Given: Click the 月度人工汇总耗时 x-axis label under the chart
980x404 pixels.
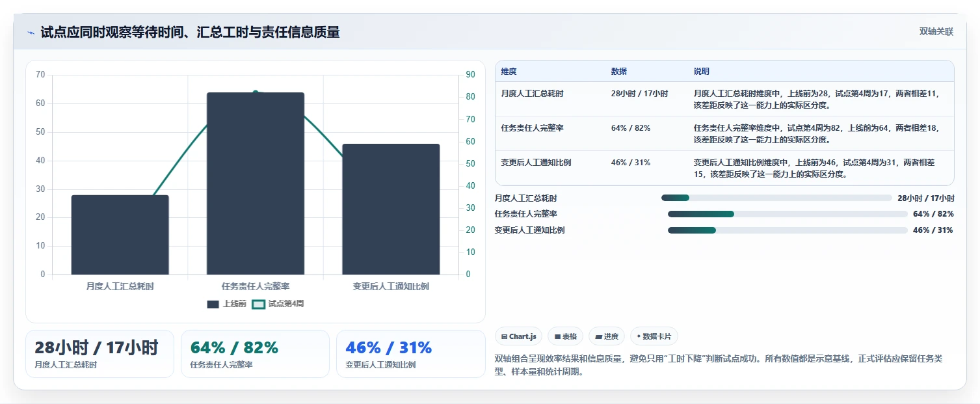Looking at the screenshot, I should [x=120, y=286].
